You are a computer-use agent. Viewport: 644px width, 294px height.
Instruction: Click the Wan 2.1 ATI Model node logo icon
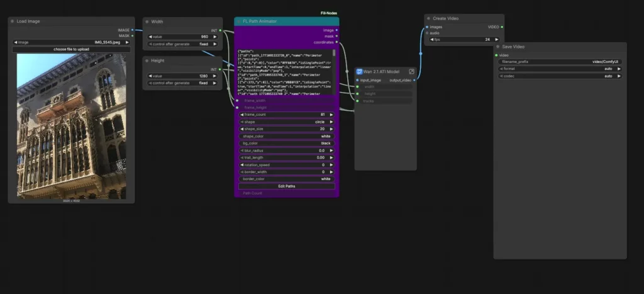[360, 72]
